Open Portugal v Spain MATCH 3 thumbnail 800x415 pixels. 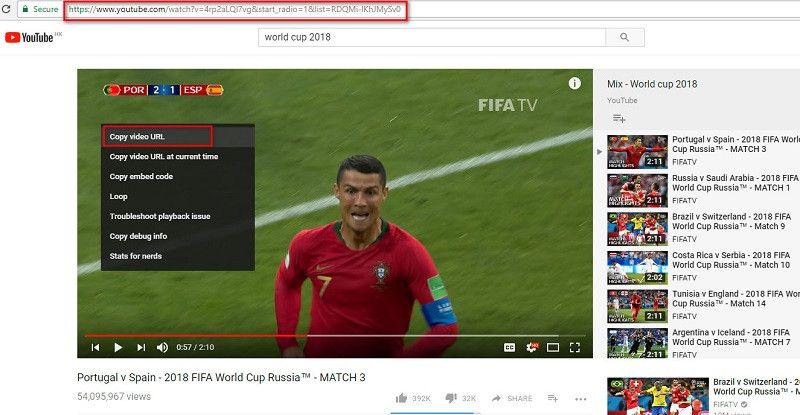point(637,152)
